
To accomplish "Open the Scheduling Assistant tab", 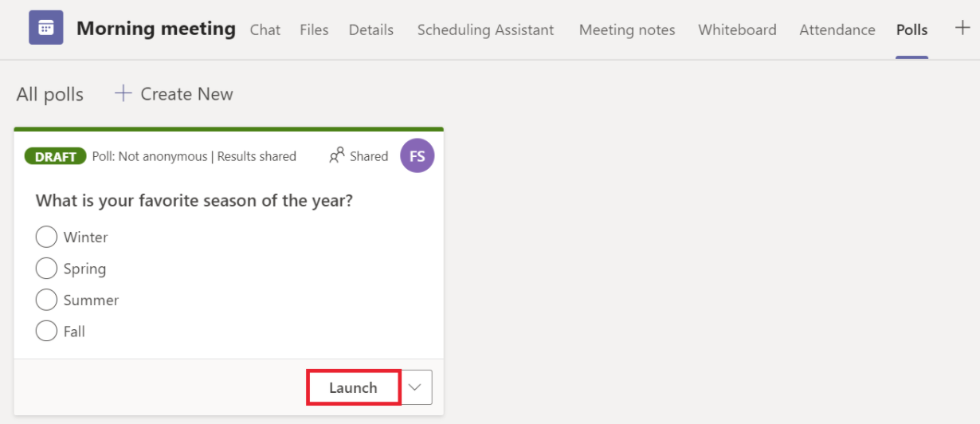I will pyautogui.click(x=485, y=30).
